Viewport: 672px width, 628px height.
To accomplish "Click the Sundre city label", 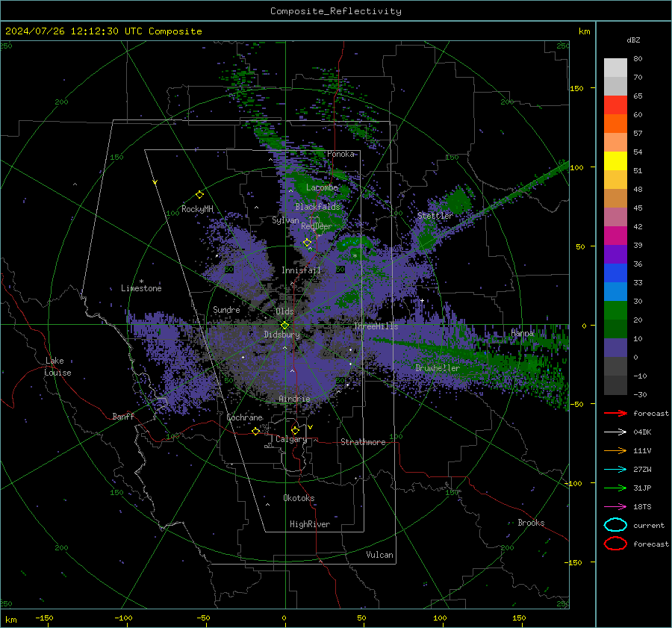I will click(226, 309).
